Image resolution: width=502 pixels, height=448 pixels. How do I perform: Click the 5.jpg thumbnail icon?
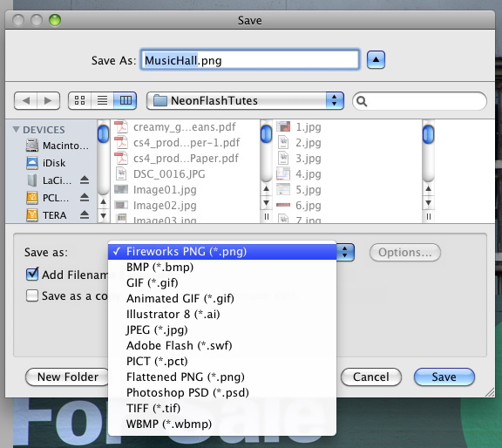tap(283, 189)
